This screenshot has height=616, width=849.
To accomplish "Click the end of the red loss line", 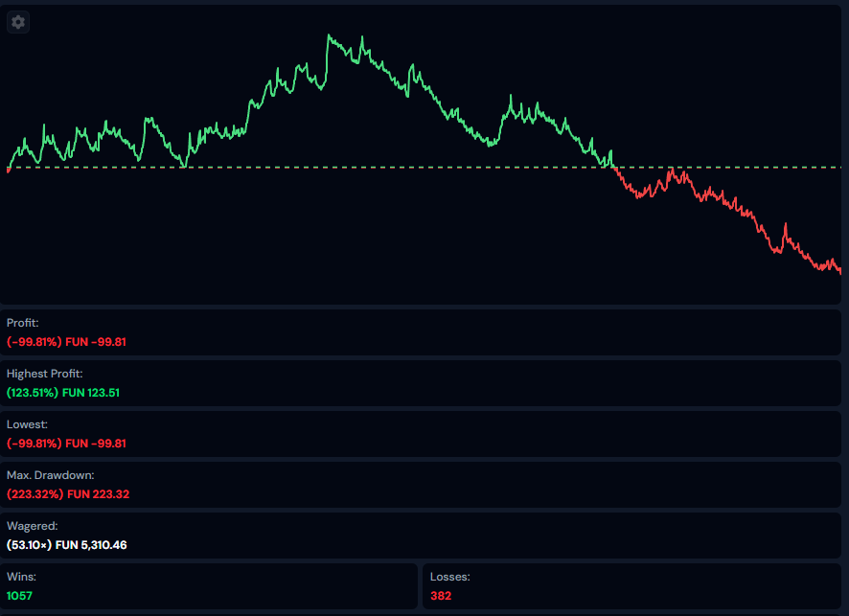I will coord(838,271).
